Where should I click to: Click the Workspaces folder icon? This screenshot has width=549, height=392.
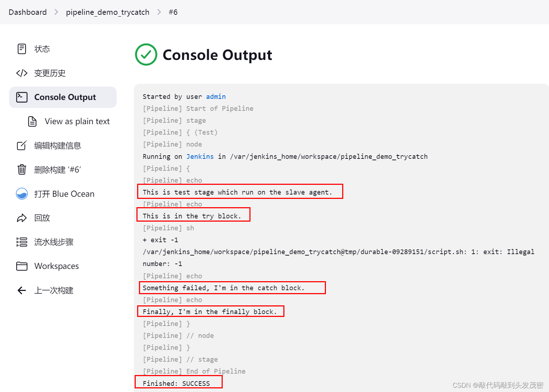[x=22, y=266]
